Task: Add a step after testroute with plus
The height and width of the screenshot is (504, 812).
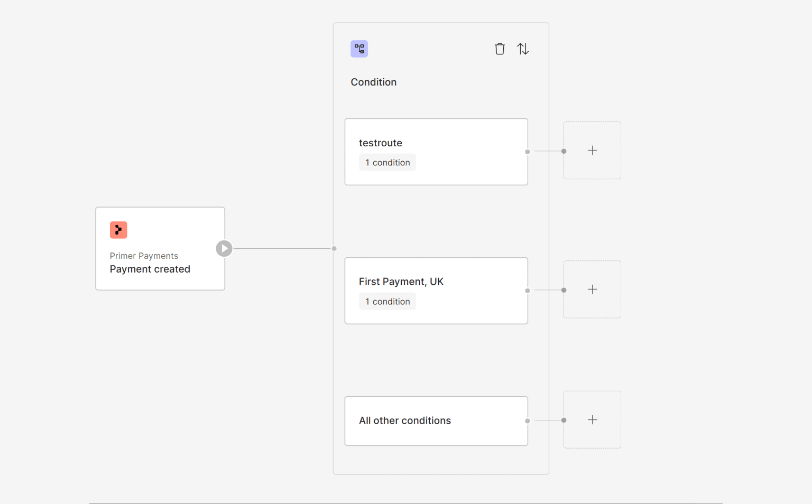Action: 592,151
